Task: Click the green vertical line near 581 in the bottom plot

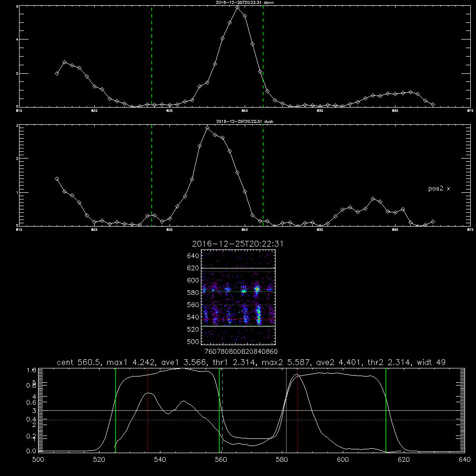Action: click(x=286, y=410)
